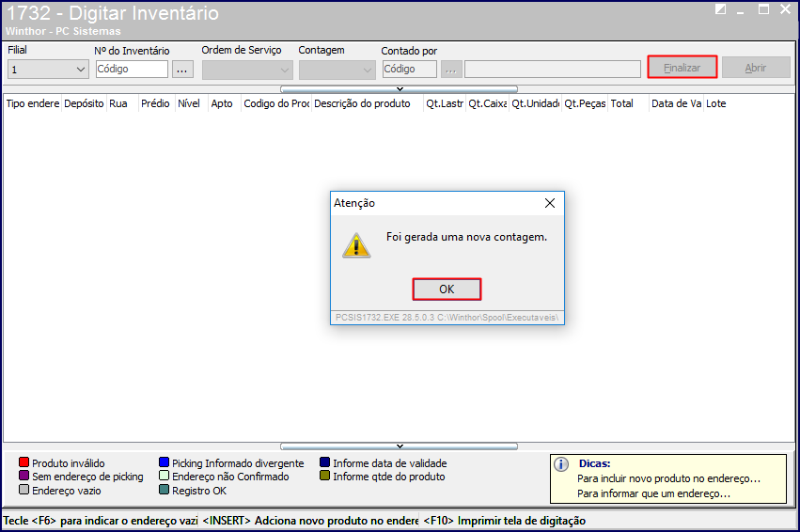Viewport: 800px width, 532px height.
Task: Click tip 'Para informar que um endereço...'
Action: [x=653, y=493]
